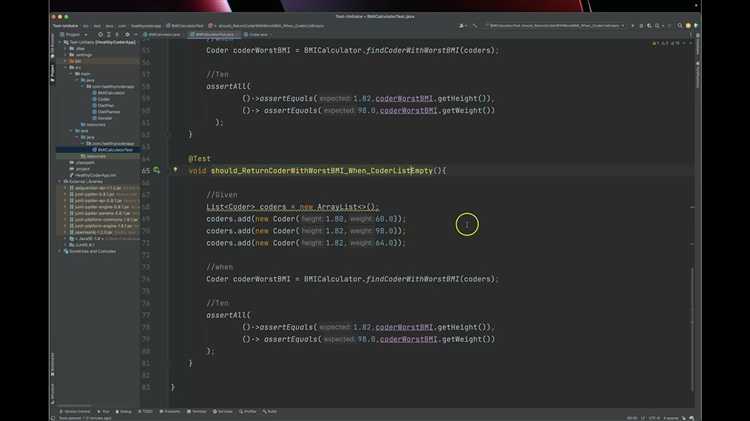The width and height of the screenshot is (750, 421).
Task: Toggle the Structure vertical side tab
Action: [x=52, y=393]
